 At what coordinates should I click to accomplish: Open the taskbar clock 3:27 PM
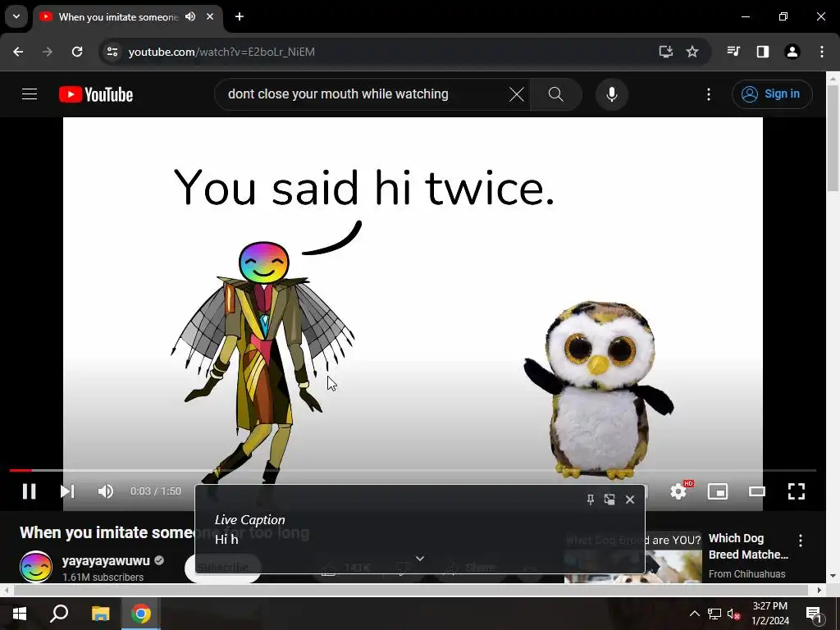(x=769, y=614)
